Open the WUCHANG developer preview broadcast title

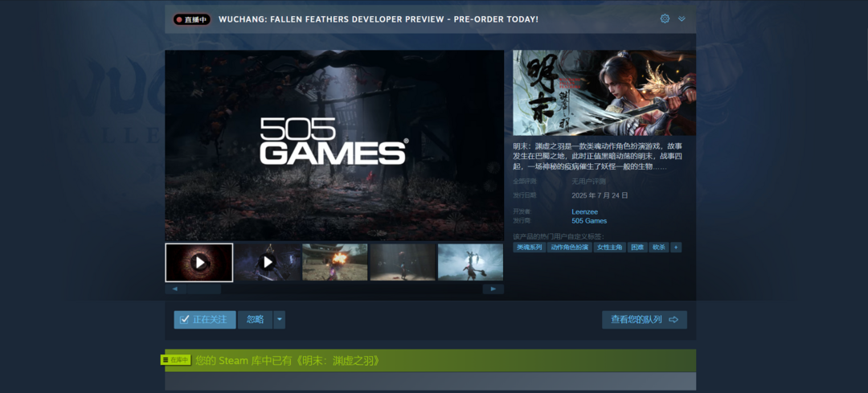tap(378, 19)
